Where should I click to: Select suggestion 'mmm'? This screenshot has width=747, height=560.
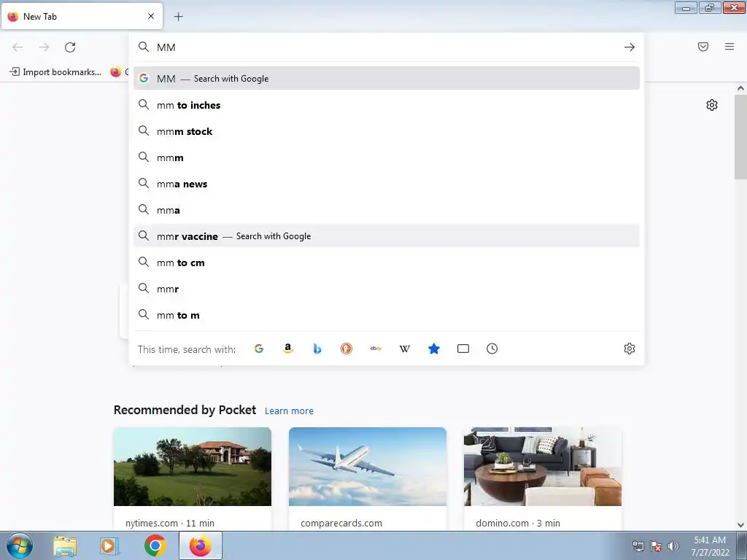click(387, 157)
